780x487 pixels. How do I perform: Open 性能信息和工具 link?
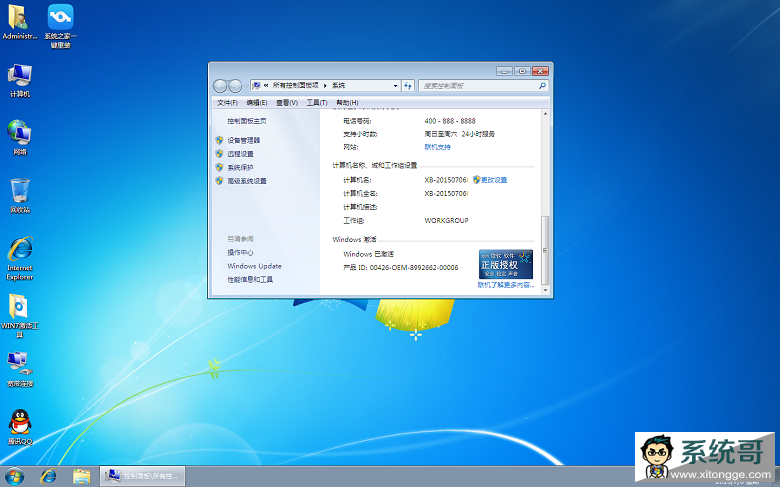click(x=250, y=280)
